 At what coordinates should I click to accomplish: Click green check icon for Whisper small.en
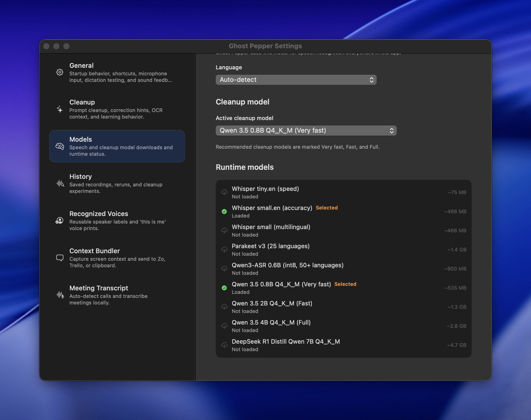click(224, 212)
